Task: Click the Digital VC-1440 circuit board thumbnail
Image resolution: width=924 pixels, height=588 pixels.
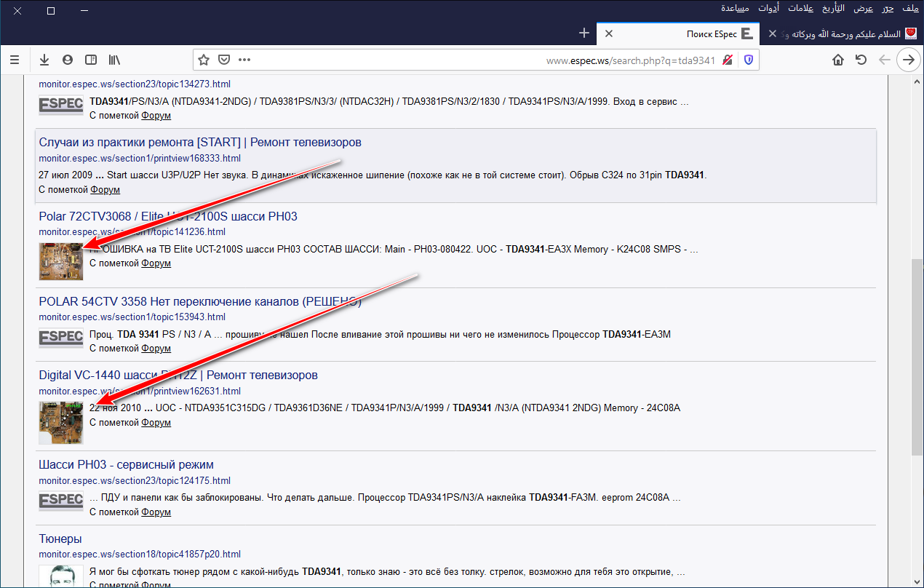Action: click(x=61, y=422)
